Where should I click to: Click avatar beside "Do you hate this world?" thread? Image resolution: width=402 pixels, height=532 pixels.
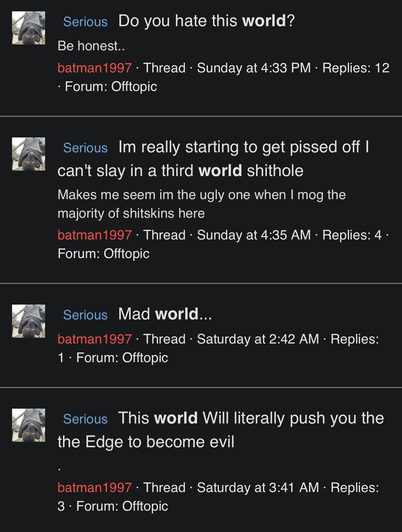pos(29,28)
